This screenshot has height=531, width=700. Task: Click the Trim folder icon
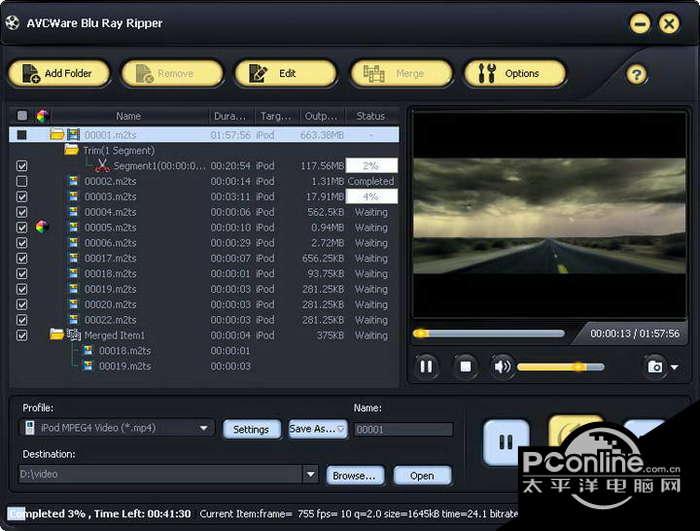[71, 150]
